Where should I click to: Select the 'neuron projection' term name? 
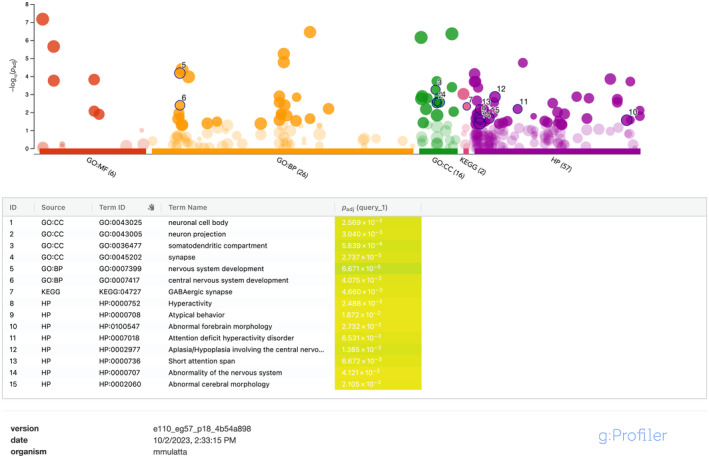(x=197, y=234)
